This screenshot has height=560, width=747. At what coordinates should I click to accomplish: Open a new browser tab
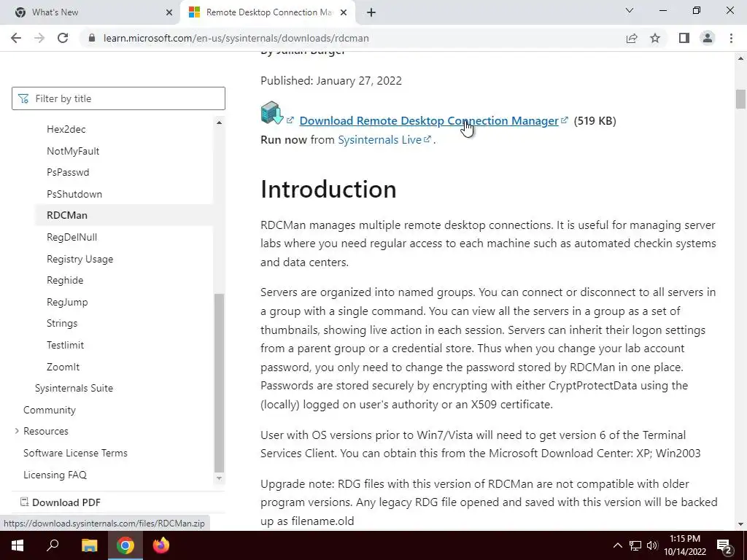(x=371, y=12)
